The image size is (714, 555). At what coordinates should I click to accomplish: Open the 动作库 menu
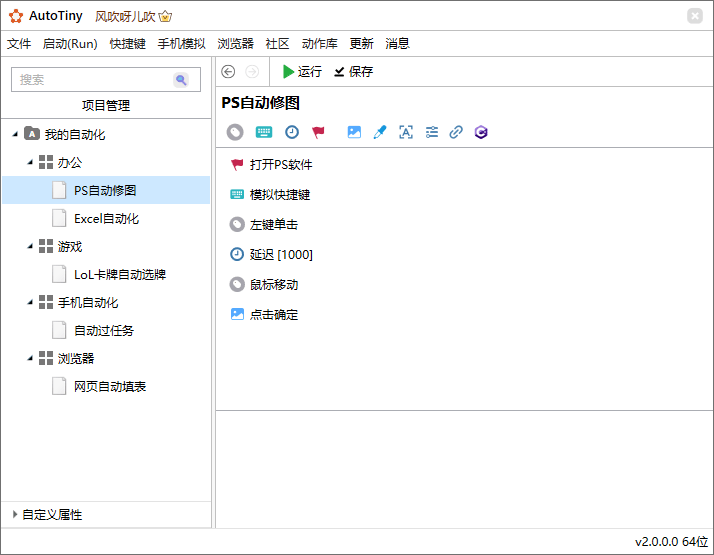pos(320,44)
